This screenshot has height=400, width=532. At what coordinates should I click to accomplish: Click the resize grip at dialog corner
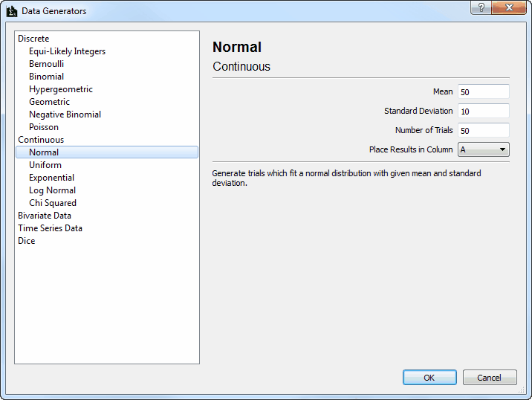(522, 391)
